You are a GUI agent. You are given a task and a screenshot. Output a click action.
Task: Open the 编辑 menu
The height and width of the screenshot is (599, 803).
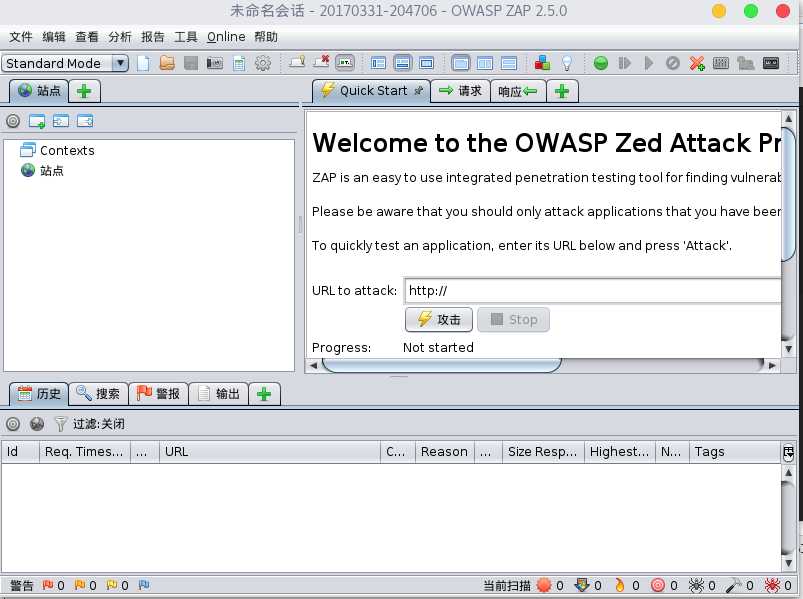(54, 37)
